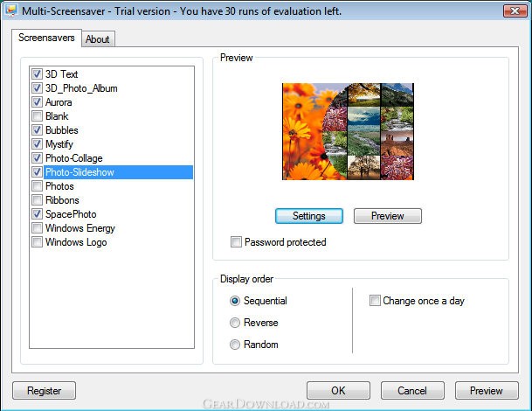The height and width of the screenshot is (411, 532).
Task: Toggle the Aurora checkbox
Action: [x=37, y=102]
